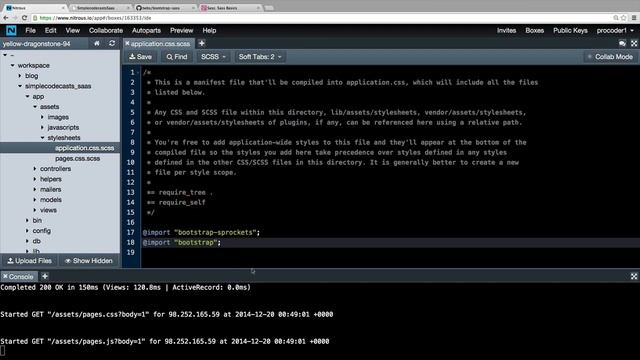Expand the db folder
Viewport: 640px width, 360px height.
pos(28,241)
